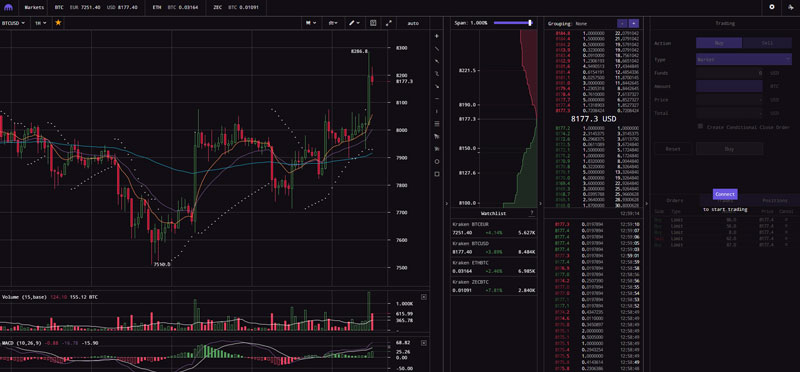The width and height of the screenshot is (800, 372).
Task: Select the crosshair cursor tool
Action: point(437,36)
